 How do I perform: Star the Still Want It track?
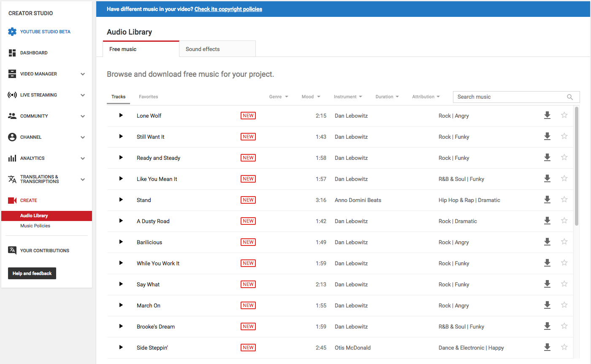pyautogui.click(x=564, y=136)
